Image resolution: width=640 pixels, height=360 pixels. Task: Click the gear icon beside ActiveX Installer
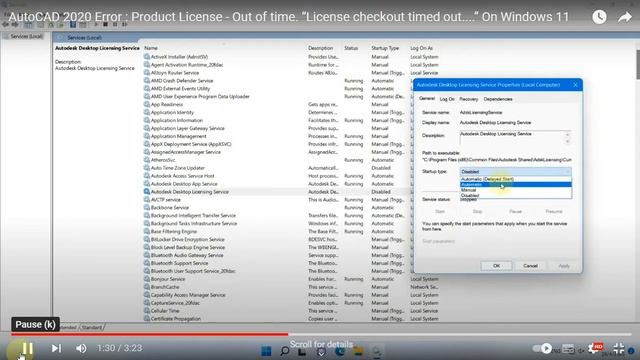click(147, 57)
